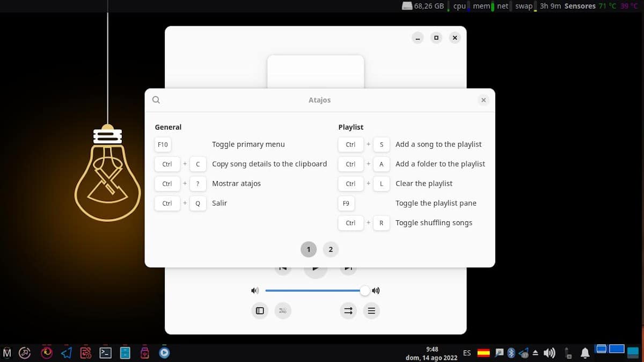Switch to first virtual desktop in pager
The width and height of the screenshot is (644, 362).
(602, 349)
